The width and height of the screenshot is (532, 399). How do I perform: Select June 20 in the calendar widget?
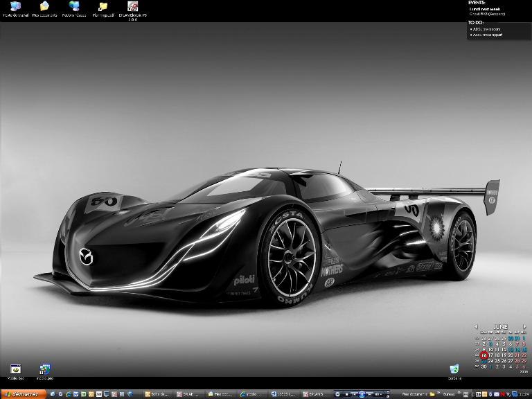click(x=511, y=355)
